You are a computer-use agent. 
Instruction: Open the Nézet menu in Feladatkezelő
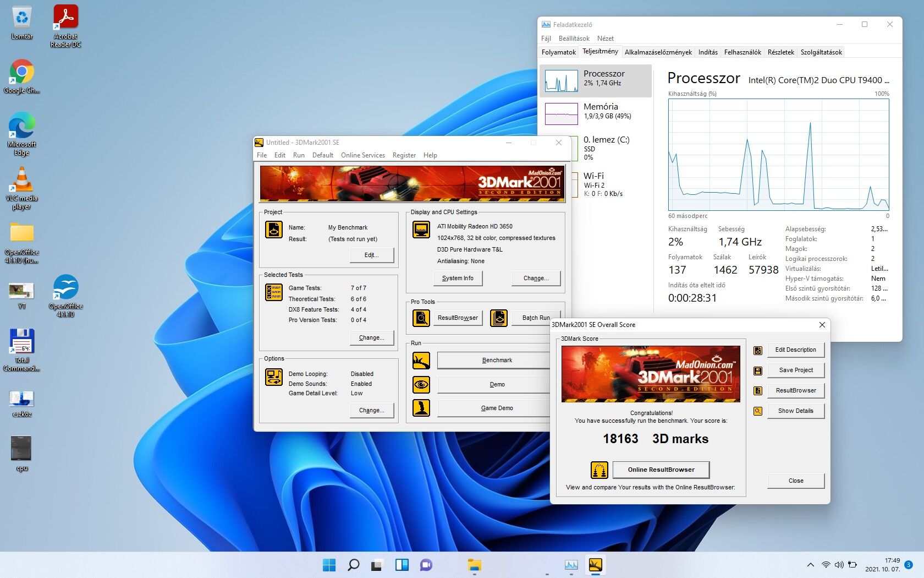click(606, 39)
